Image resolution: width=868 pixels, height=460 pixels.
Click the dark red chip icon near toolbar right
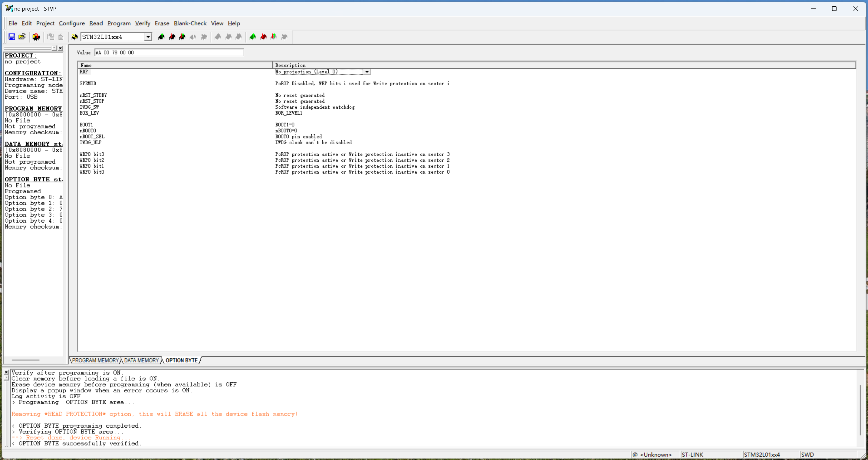[263, 37]
